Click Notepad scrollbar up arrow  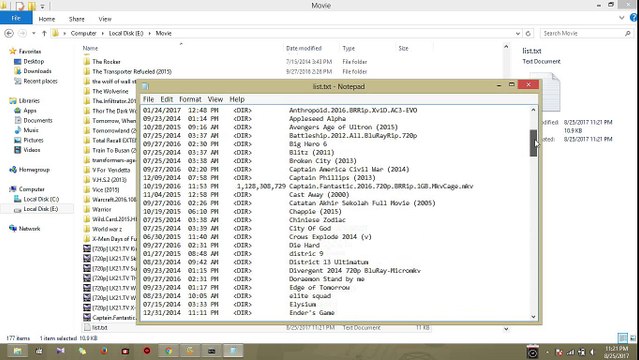pyautogui.click(x=533, y=110)
